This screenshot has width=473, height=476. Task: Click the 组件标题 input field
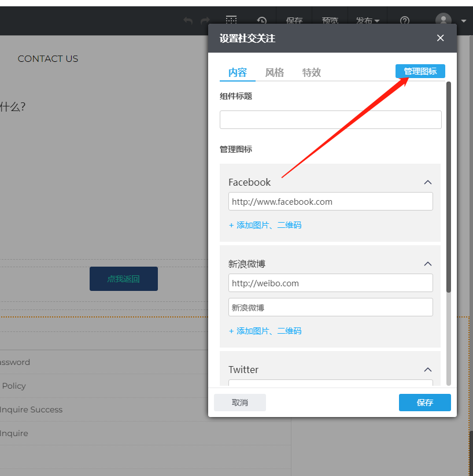point(330,120)
